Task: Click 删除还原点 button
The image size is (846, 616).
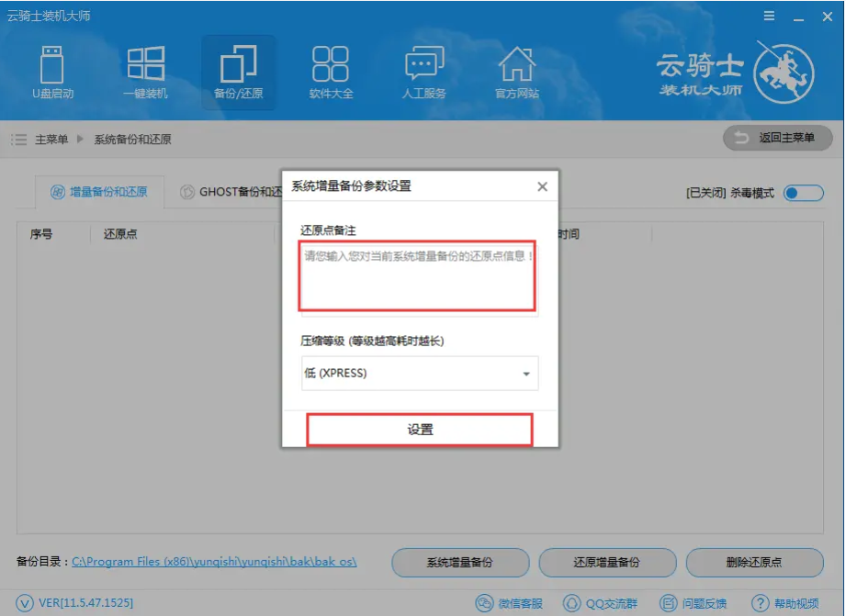Action: 754,563
